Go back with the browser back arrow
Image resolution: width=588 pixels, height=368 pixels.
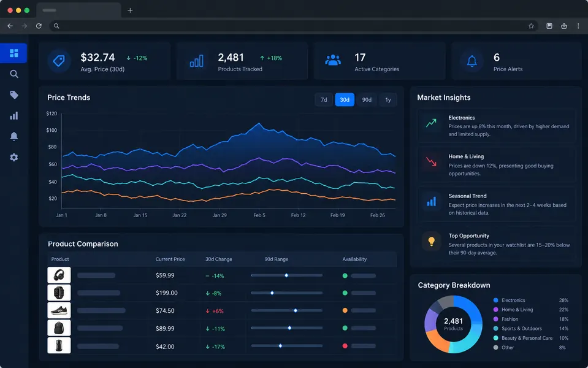click(10, 26)
